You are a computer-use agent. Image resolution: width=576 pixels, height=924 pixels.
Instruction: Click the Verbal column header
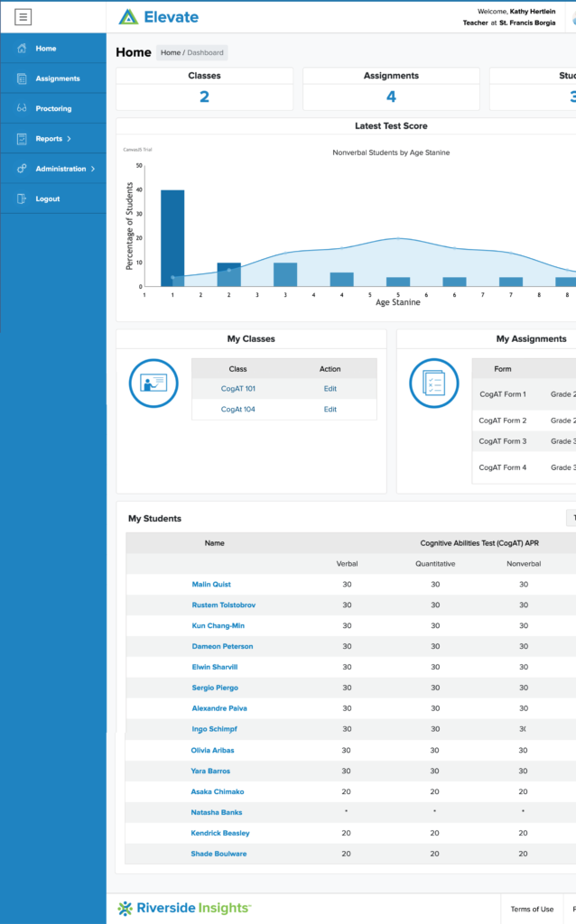click(347, 563)
